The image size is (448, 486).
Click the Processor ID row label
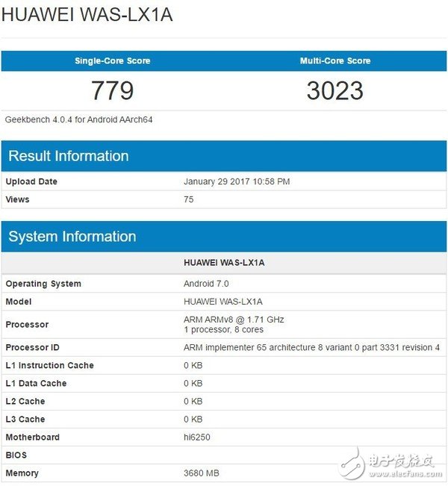(x=32, y=348)
